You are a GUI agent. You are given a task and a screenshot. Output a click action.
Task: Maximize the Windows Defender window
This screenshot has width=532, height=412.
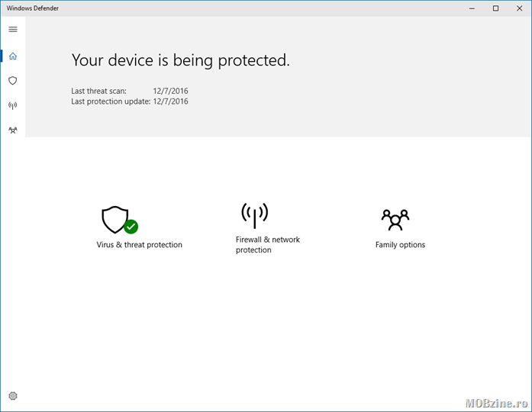click(x=495, y=8)
